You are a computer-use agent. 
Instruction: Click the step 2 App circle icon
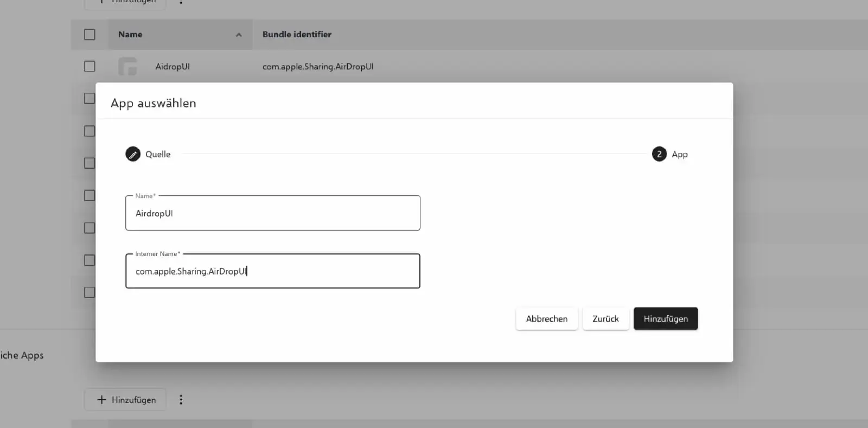(659, 154)
